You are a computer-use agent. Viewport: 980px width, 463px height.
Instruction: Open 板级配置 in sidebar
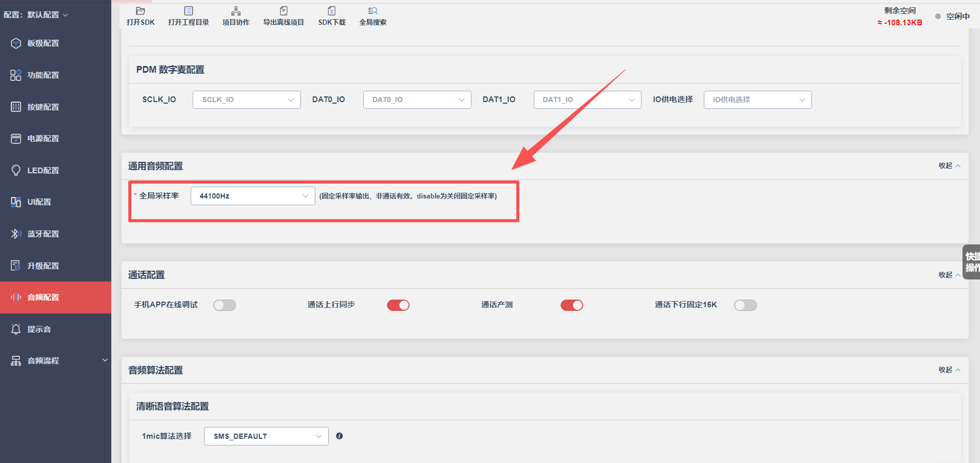tap(56, 43)
